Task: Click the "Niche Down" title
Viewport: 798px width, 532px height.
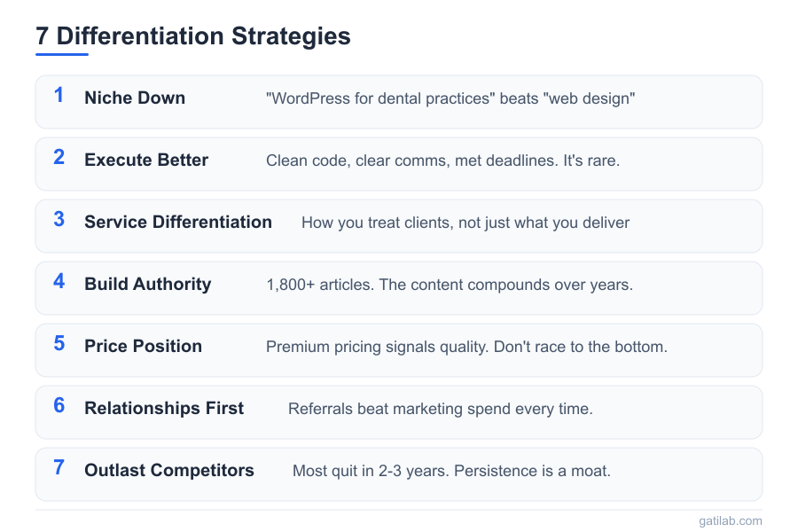Action: 135,98
